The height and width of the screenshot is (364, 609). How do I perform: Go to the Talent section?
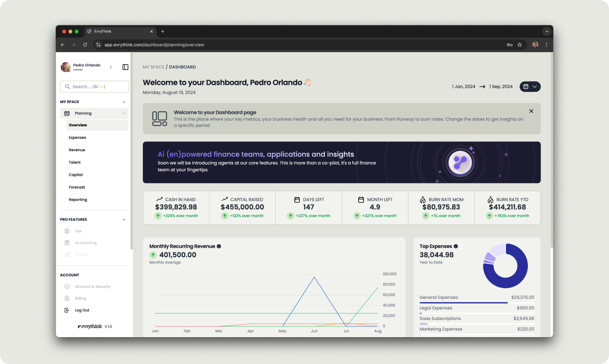click(x=75, y=162)
